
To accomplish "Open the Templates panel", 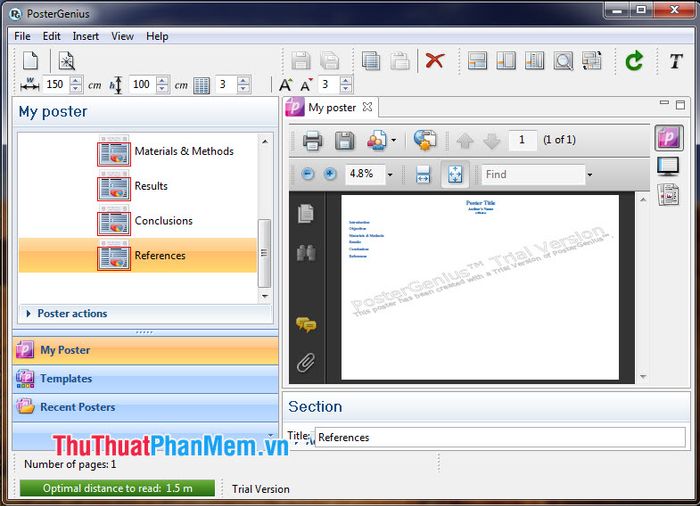I will coord(66,379).
